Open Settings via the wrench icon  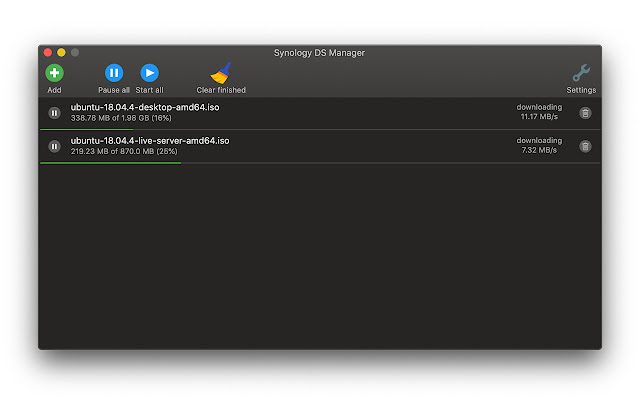coord(581,73)
